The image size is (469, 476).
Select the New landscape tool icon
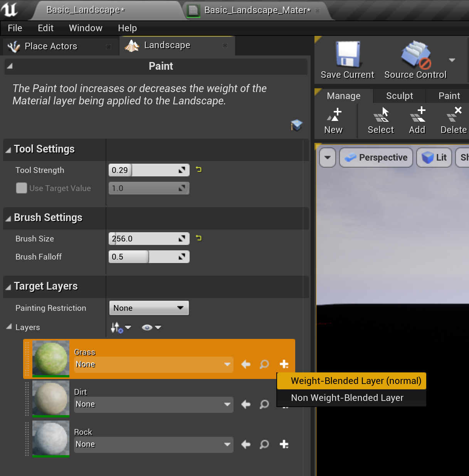(x=334, y=120)
